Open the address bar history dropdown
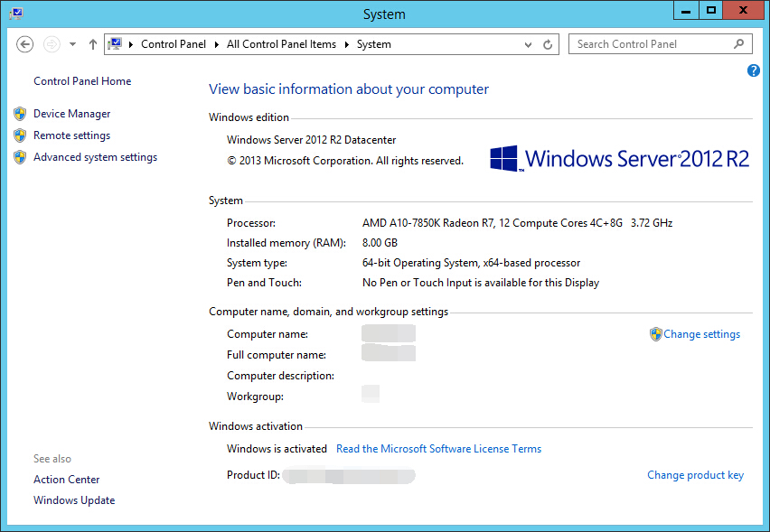770x532 pixels. coord(529,44)
